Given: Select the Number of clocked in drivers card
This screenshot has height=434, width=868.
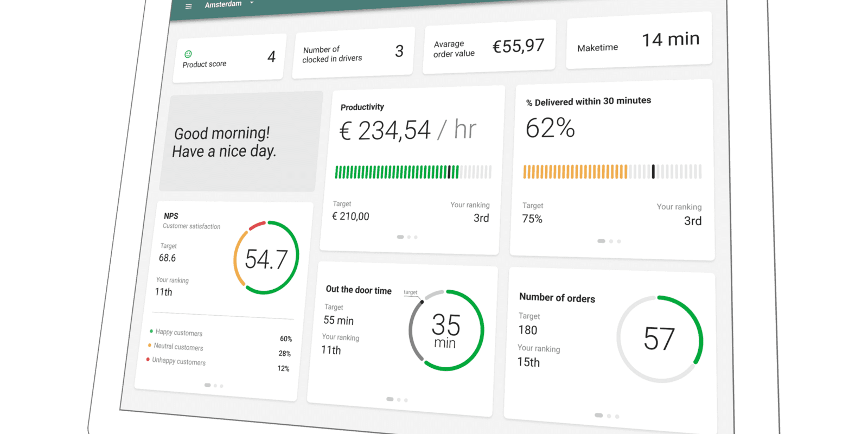Looking at the screenshot, I should point(353,53).
